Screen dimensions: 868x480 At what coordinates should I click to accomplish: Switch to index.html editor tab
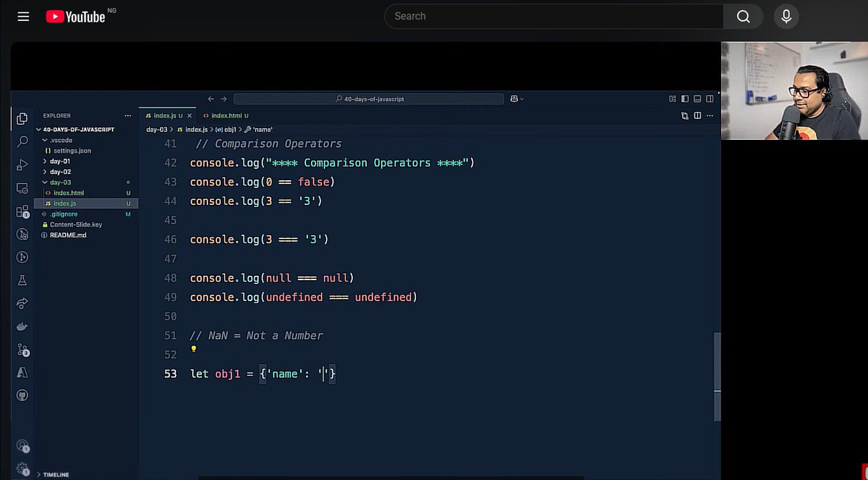[x=226, y=115]
